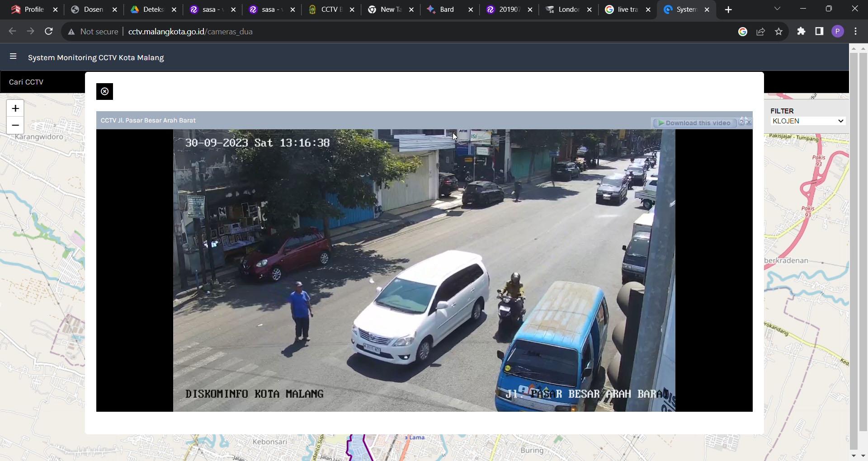The width and height of the screenshot is (868, 461).
Task: Click on the CCTV live video frame
Action: pos(424,270)
